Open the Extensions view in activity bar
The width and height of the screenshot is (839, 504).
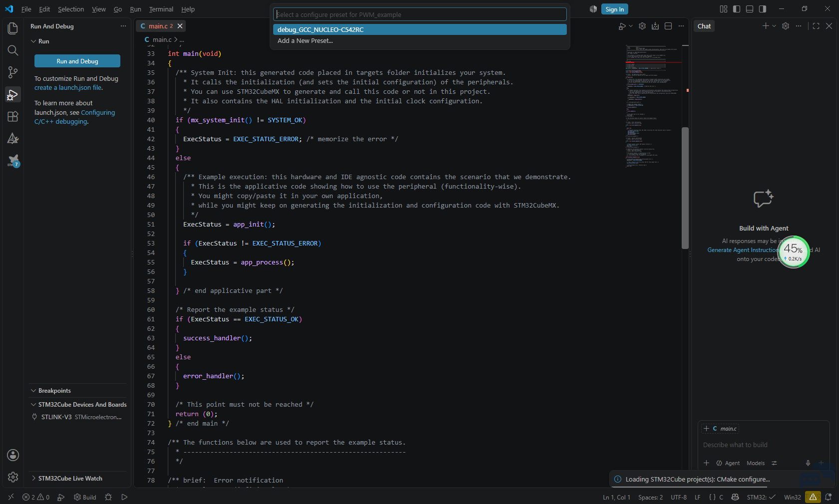click(x=13, y=116)
